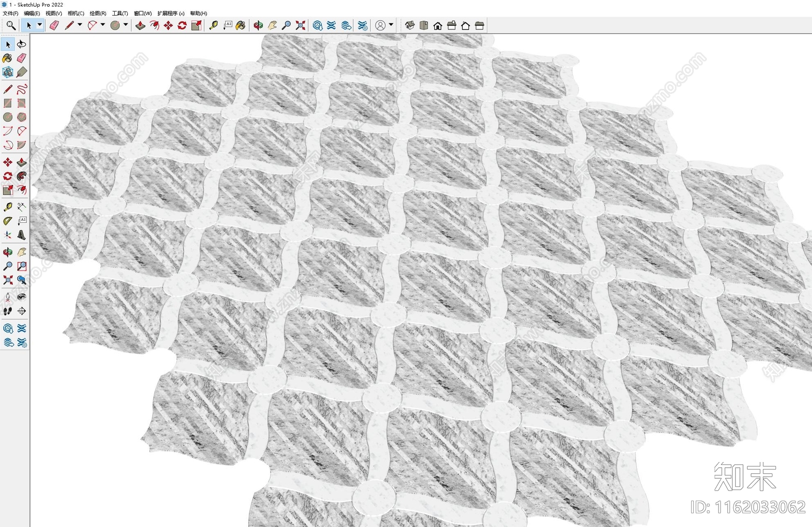Click the Tape Measure in the top toolbar
Viewport: 812px width, 527px height.
click(x=213, y=25)
